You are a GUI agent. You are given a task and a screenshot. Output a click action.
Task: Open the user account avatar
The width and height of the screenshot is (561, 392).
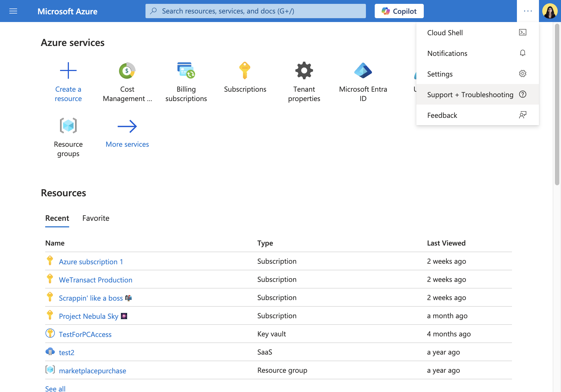tap(550, 11)
